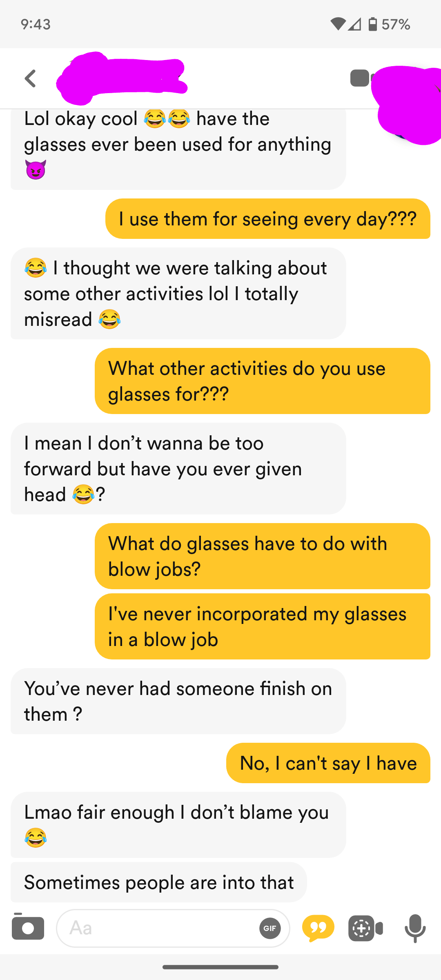Record a video note
The height and width of the screenshot is (980, 441).
click(x=365, y=928)
